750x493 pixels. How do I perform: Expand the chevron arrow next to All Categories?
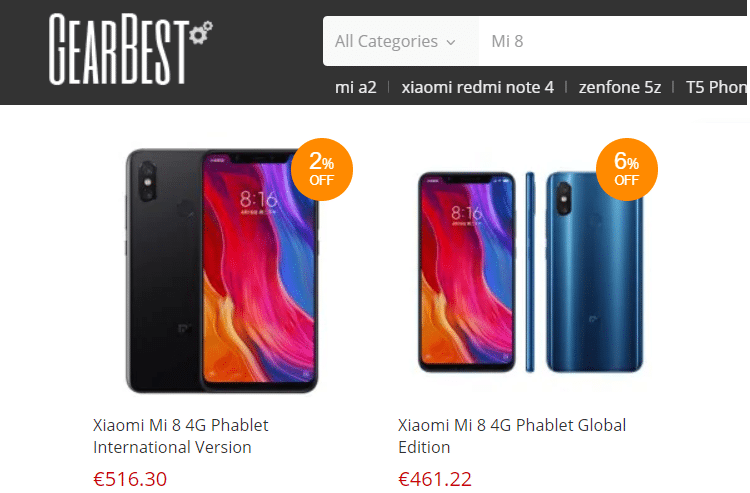tap(451, 43)
